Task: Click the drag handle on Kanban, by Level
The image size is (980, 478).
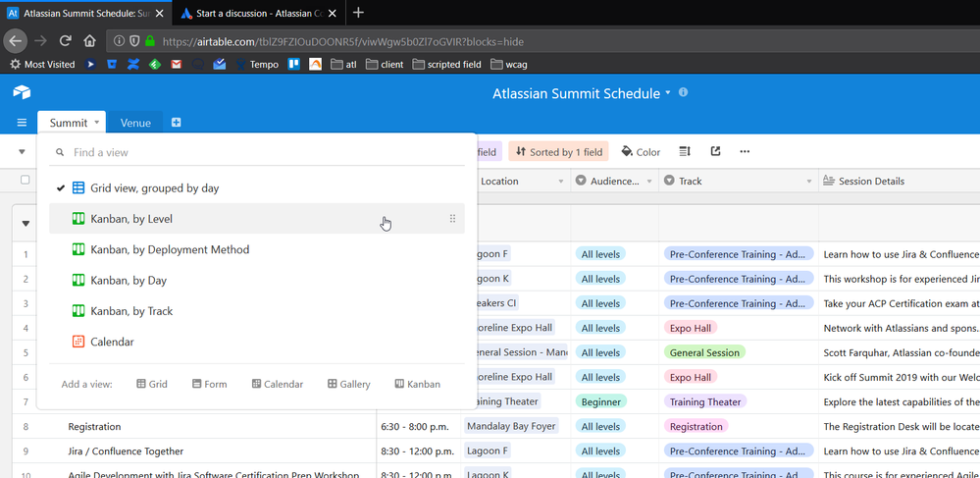Action: click(452, 219)
